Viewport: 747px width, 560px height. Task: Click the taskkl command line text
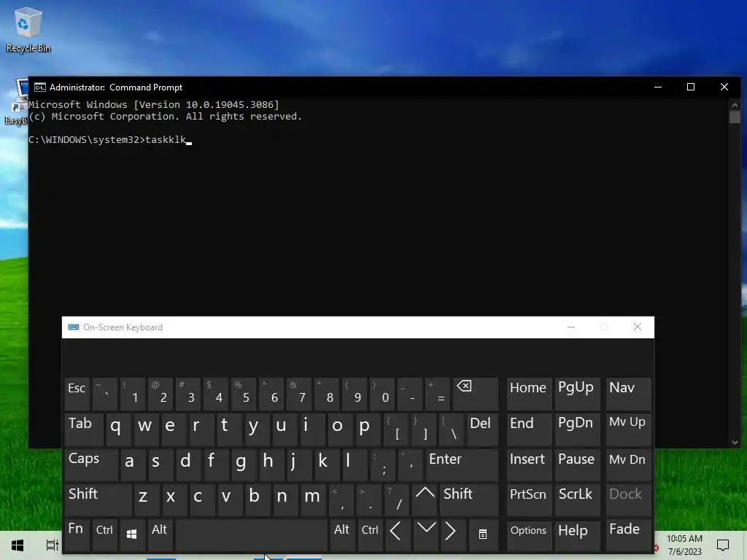pyautogui.click(x=166, y=139)
